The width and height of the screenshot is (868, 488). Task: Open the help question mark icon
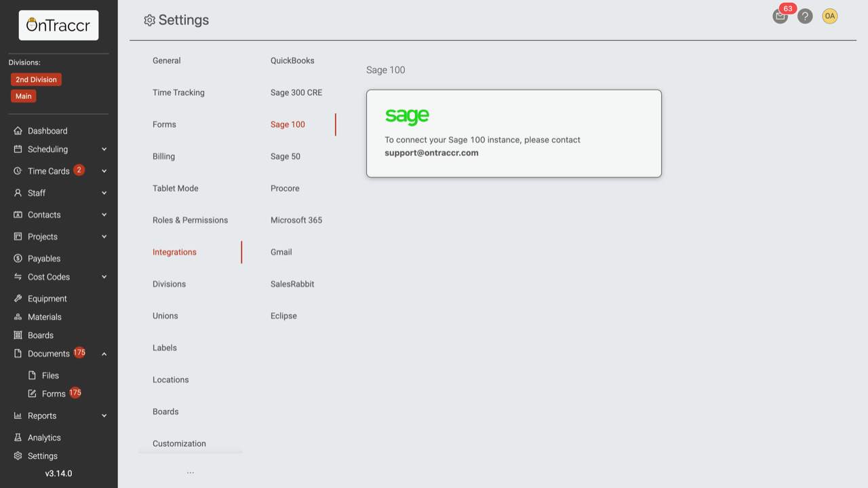(x=805, y=16)
